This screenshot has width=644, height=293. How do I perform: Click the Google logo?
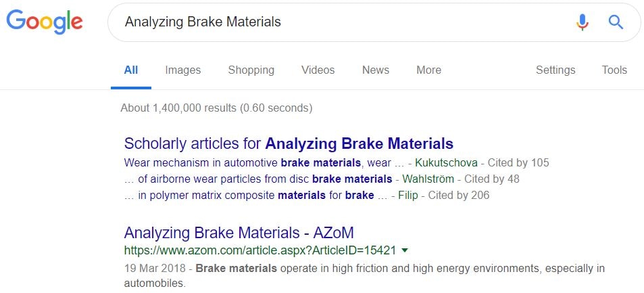(x=45, y=22)
